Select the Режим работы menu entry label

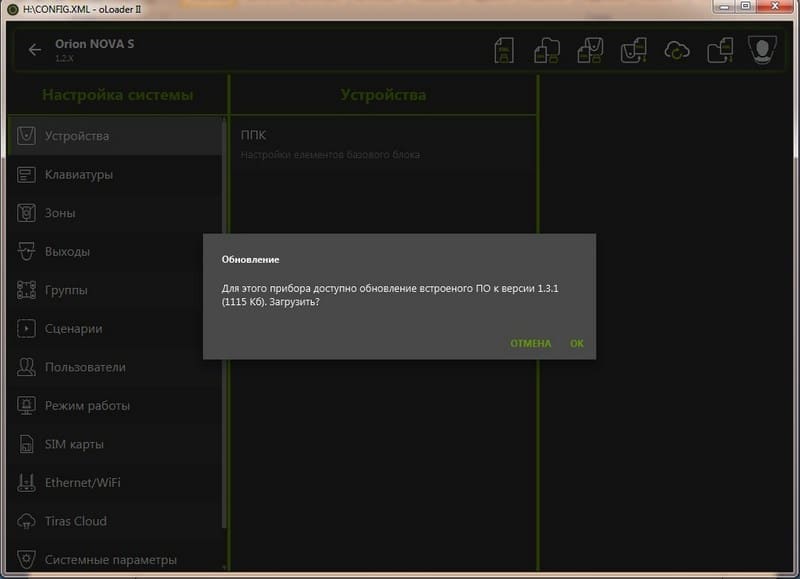[87, 406]
